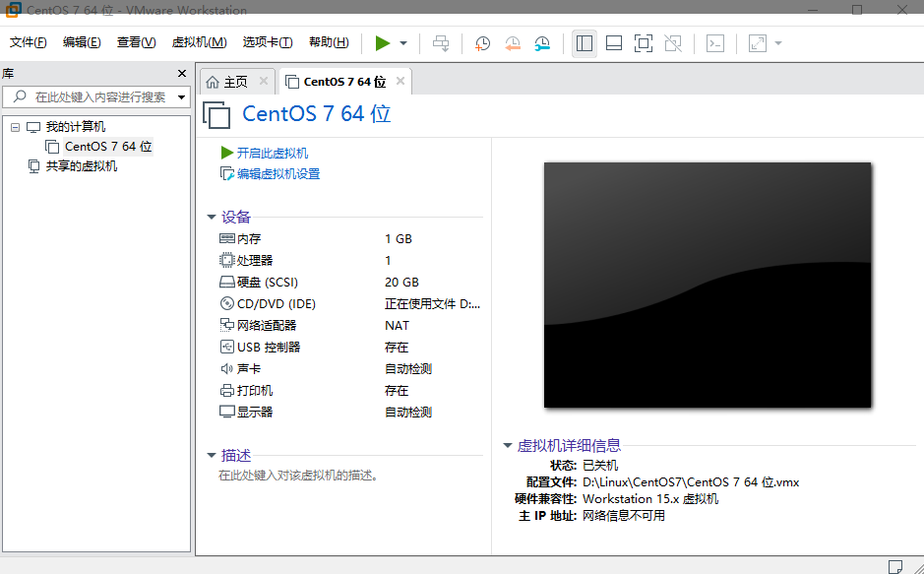Collapse the 设备 section
The height and width of the screenshot is (574, 924).
tap(211, 217)
